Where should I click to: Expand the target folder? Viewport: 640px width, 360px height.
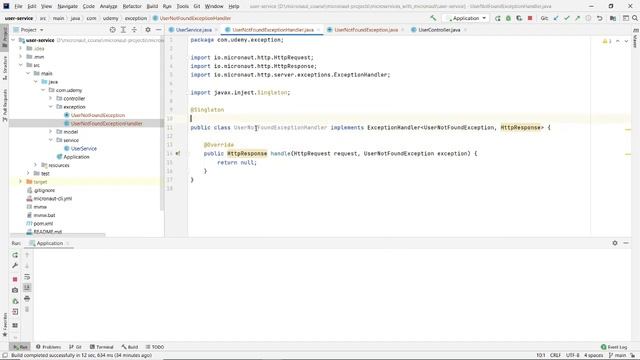[x=21, y=182]
